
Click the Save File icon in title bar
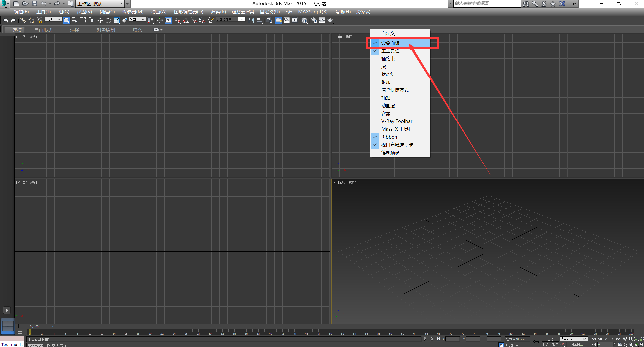[x=35, y=4]
